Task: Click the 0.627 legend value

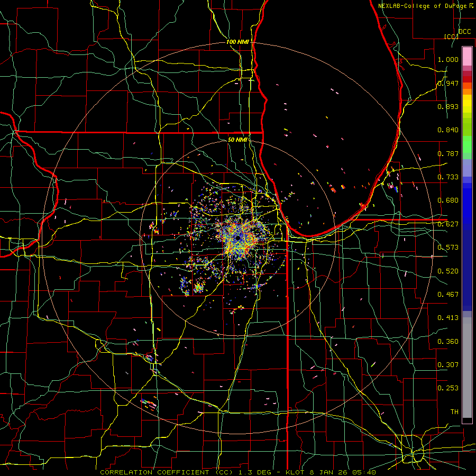Action: pos(448,224)
